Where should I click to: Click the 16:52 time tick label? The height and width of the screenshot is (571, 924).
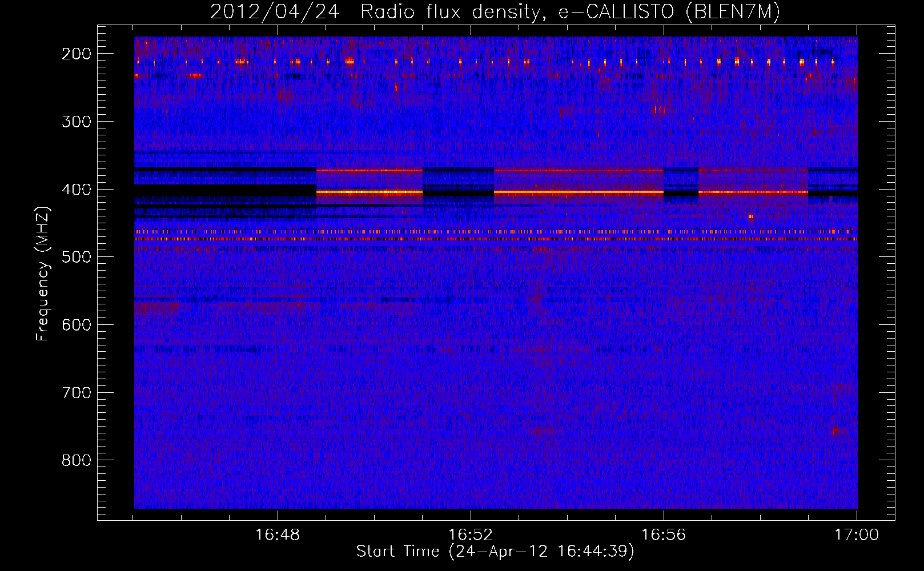click(471, 535)
